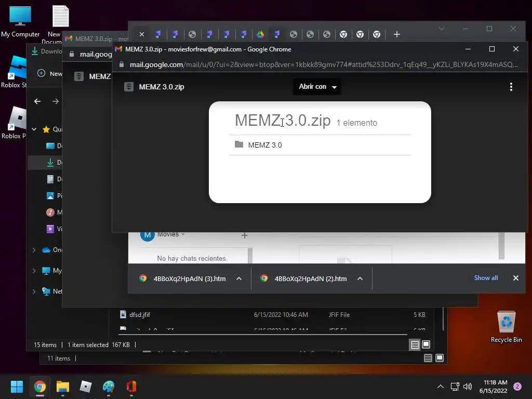Open the three-dot menu for MEMZ 3.0.zip
Viewport: 532px width, 399px height.
click(511, 87)
